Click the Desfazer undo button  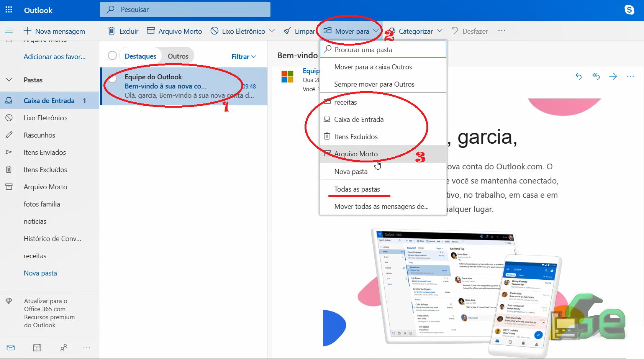470,31
